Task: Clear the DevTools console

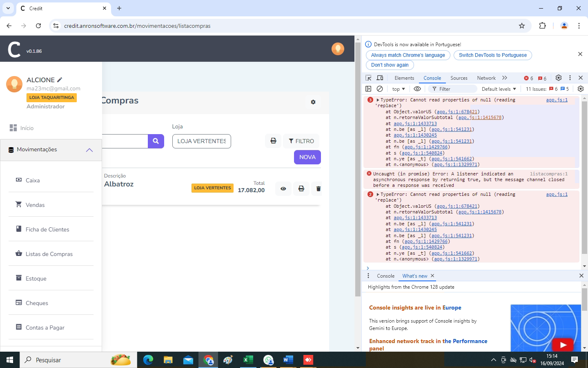Action: (380, 89)
